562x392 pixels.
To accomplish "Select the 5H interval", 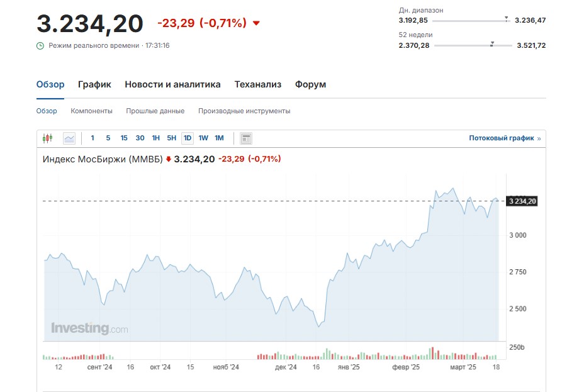I will [x=171, y=138].
